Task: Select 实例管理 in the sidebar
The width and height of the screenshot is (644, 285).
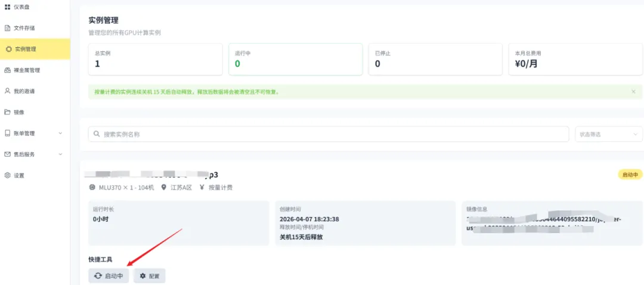Action: 35,49
